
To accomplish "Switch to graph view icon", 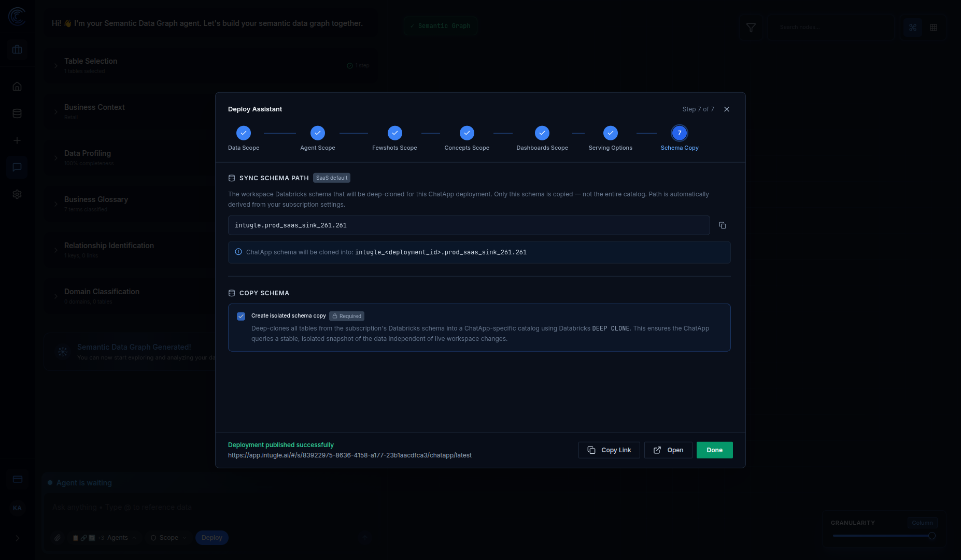I will 913,27.
